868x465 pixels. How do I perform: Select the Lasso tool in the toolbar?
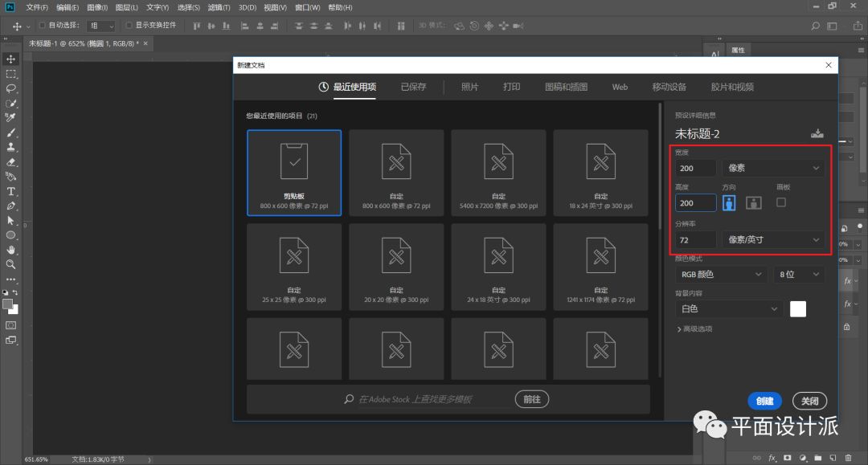[x=11, y=88]
